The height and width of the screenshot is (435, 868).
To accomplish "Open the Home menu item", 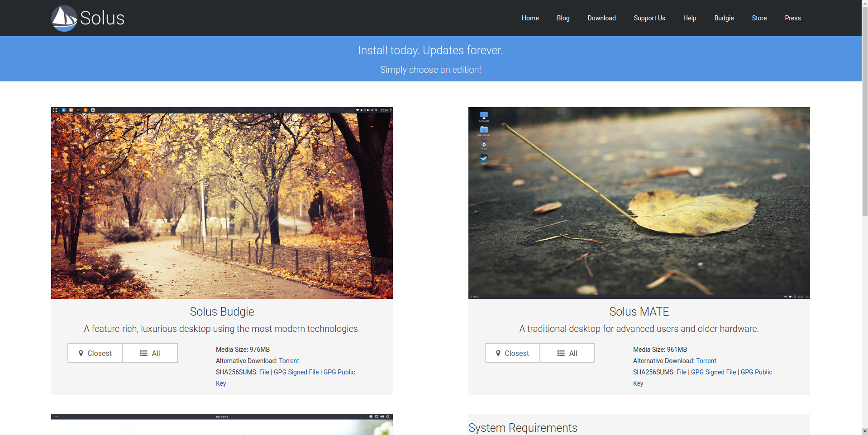I will click(x=530, y=18).
